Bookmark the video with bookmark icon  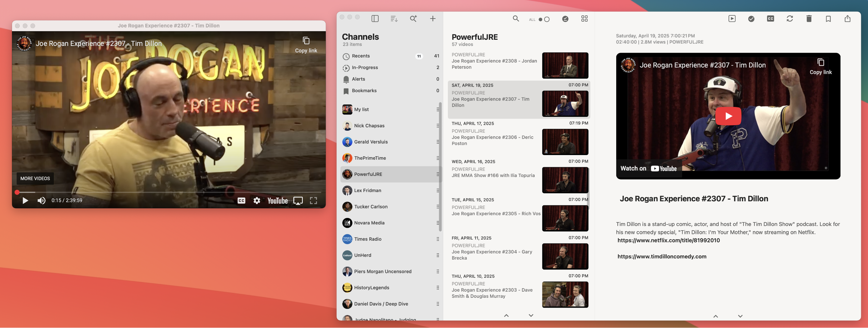[828, 19]
